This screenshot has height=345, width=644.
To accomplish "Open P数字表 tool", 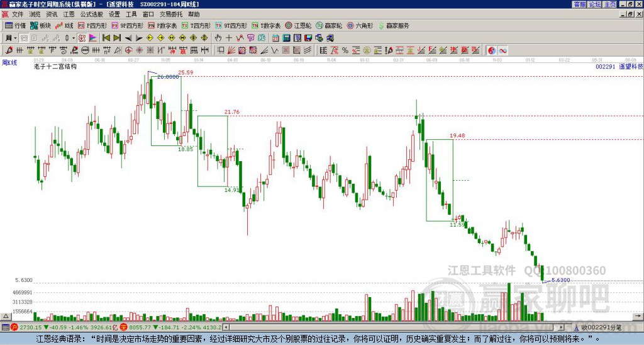I will (x=162, y=25).
